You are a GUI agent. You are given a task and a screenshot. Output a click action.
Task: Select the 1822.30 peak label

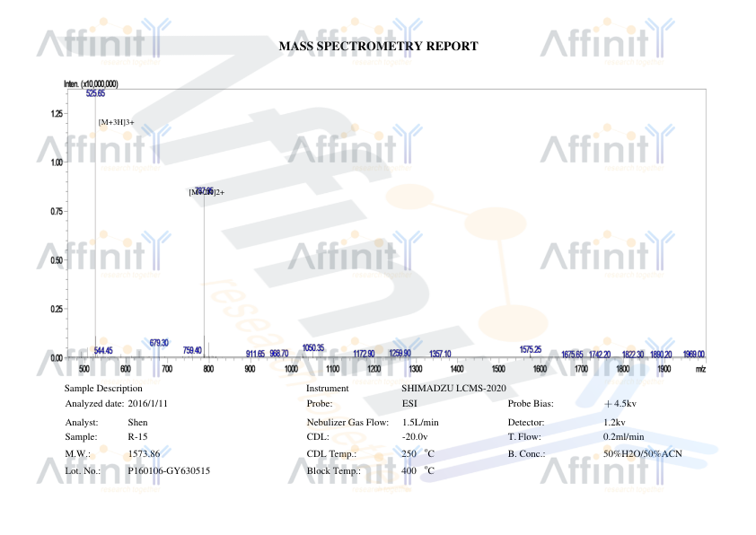click(633, 355)
